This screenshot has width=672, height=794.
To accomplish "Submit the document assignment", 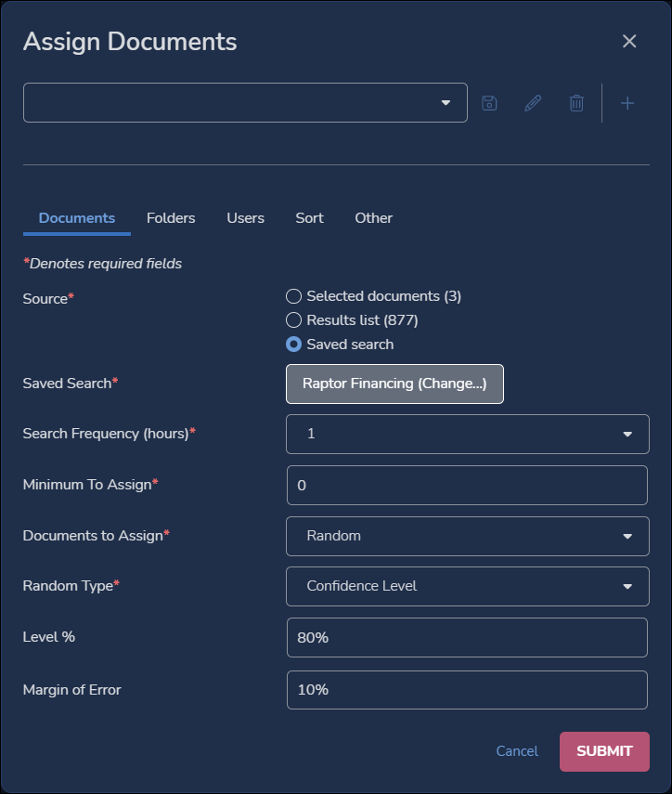I will tap(604, 750).
